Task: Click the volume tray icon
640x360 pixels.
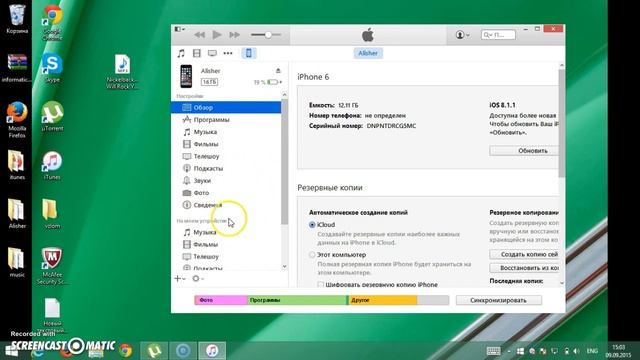Action: [576, 351]
